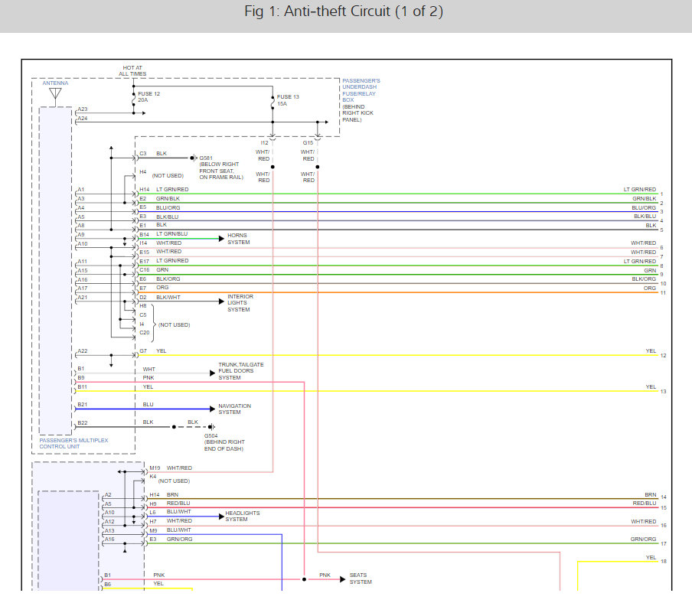Click the BLU/ORG wire label near number 3
Viewport: 692px width, 616px height.
click(643, 207)
